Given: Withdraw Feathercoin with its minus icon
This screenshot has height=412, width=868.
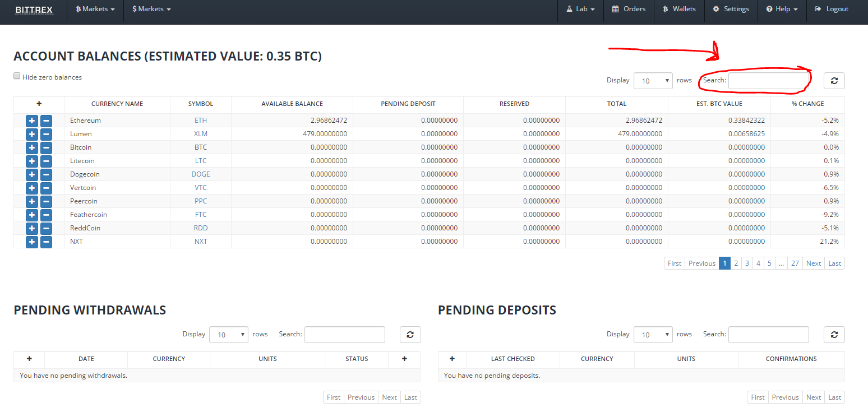Looking at the screenshot, I should pyautogui.click(x=46, y=215).
